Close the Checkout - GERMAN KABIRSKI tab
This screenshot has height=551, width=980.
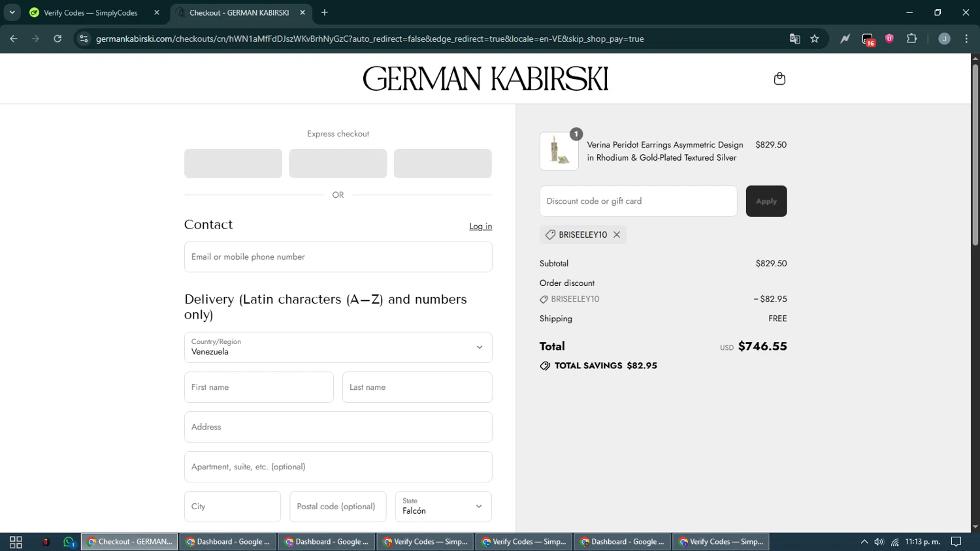tap(302, 12)
